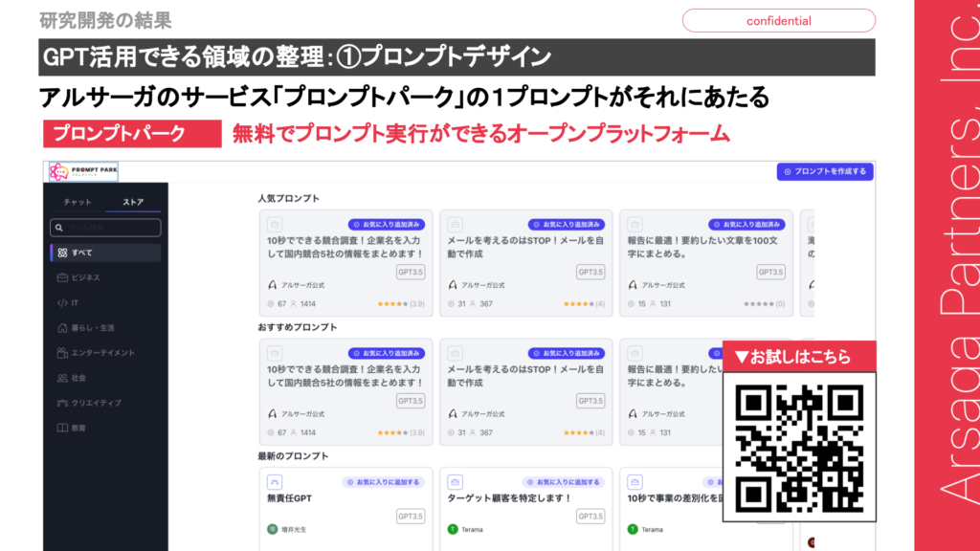This screenshot has height=551, width=980.
Task: Click the 0 star rating on 報告に最適 card
Action: [764, 304]
